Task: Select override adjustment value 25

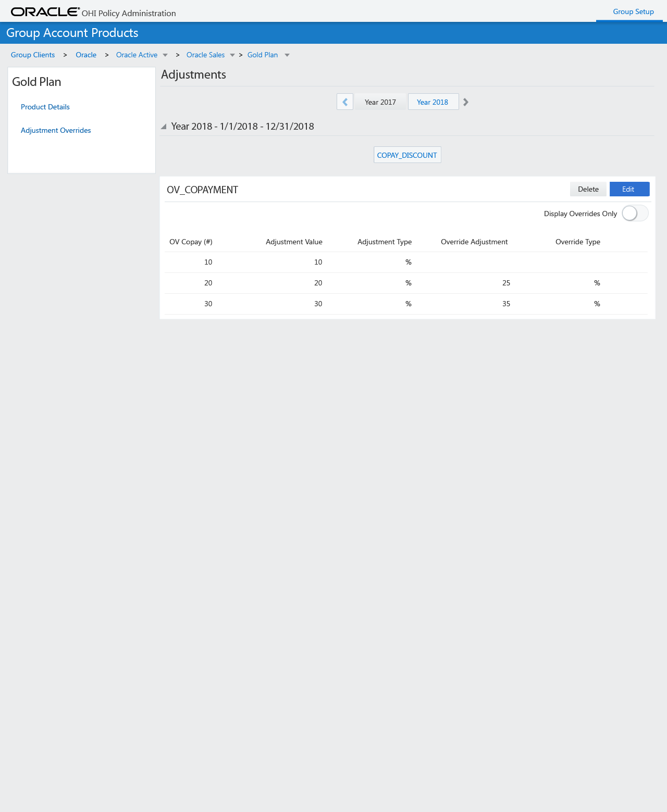Action: (x=506, y=283)
